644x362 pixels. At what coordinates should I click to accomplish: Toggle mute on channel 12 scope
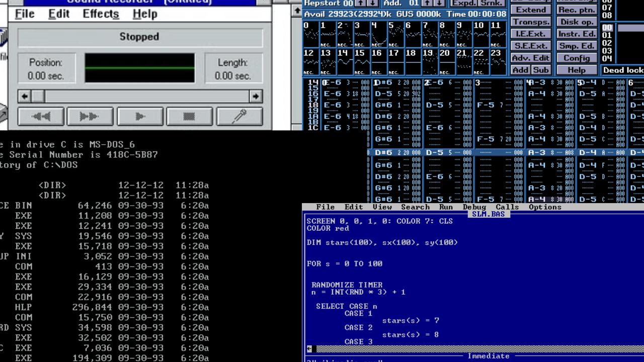coord(311,62)
